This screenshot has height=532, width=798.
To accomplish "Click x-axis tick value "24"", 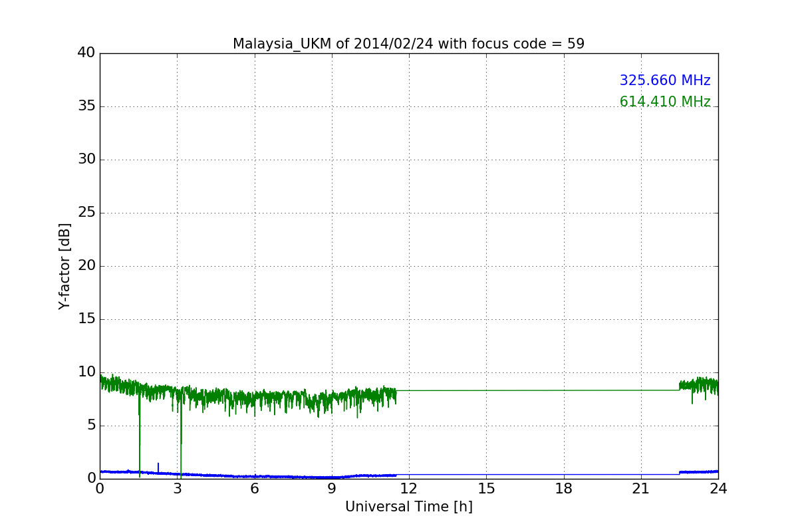I will coord(718,489).
